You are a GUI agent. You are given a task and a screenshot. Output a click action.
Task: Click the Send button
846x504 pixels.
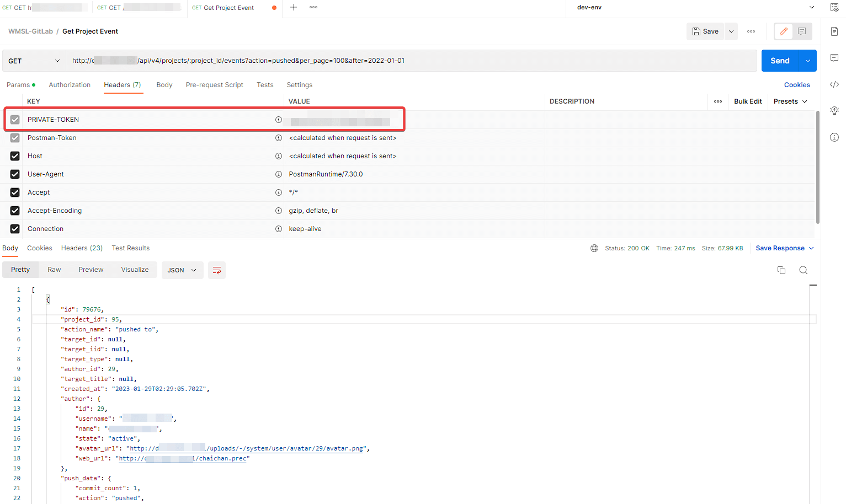(x=780, y=60)
